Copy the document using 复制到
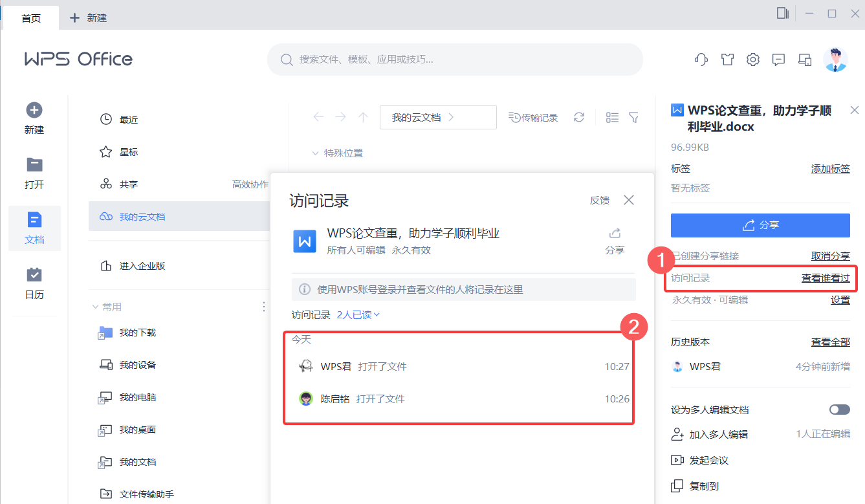 tap(704, 486)
